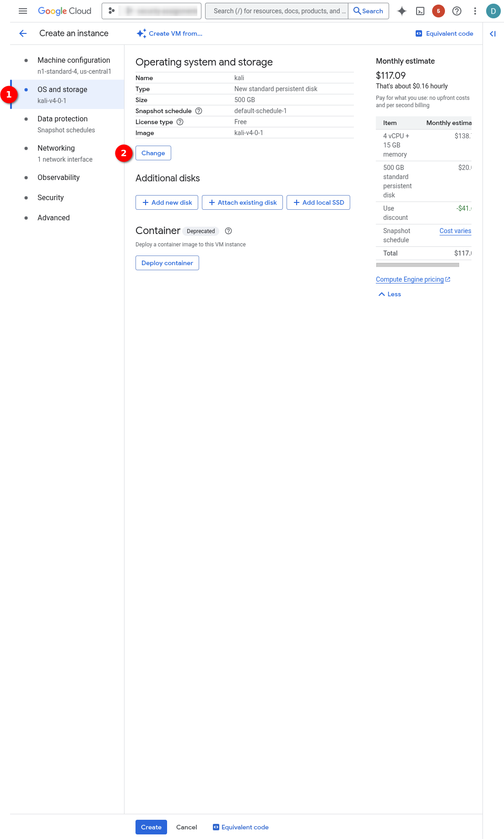The height and width of the screenshot is (839, 504).
Task: Open the main navigation hamburger menu
Action: point(23,11)
